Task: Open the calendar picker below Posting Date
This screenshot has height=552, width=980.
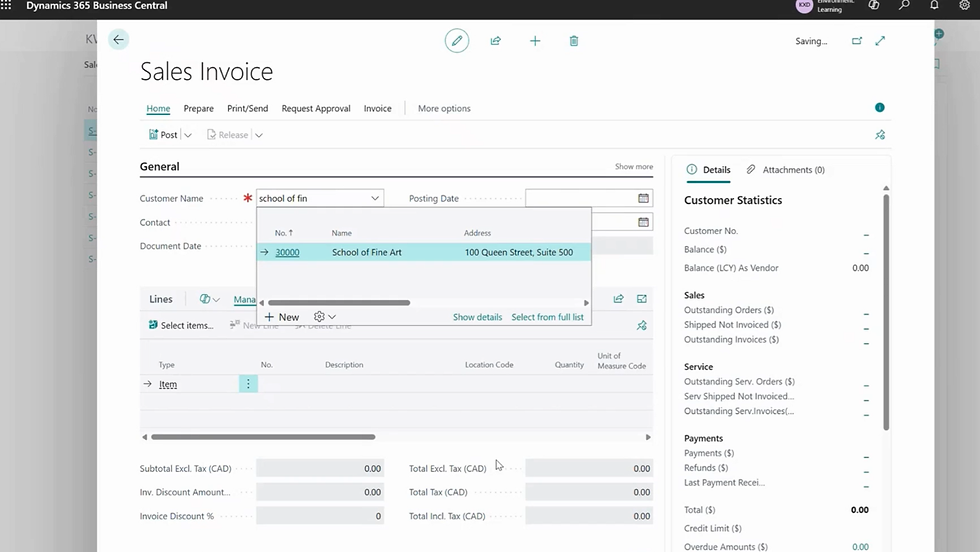Action: click(x=643, y=222)
